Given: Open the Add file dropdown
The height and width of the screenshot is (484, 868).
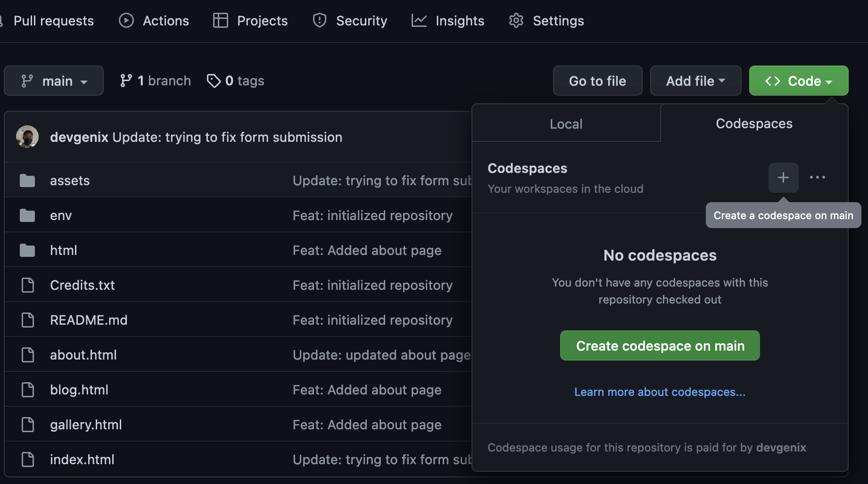Looking at the screenshot, I should (x=695, y=81).
